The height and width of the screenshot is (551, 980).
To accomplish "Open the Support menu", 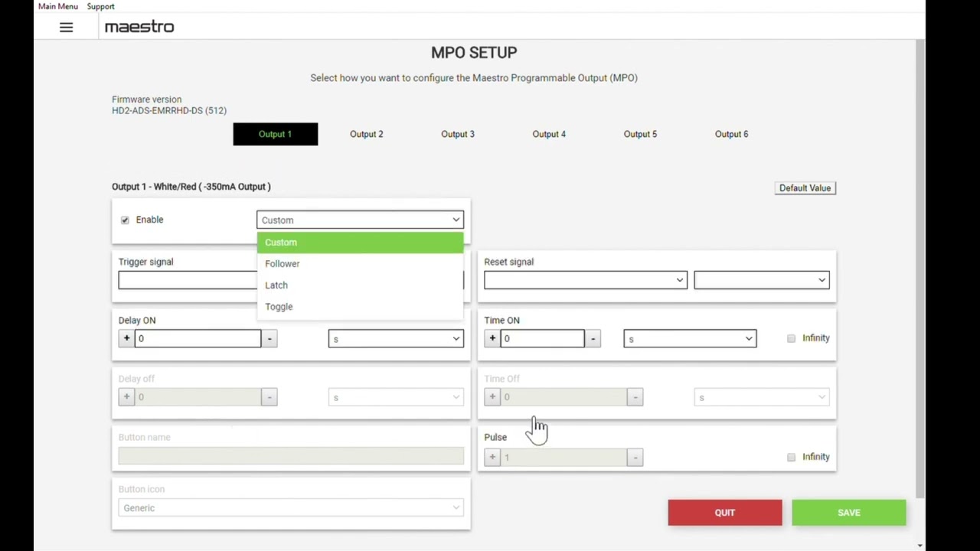I will (x=100, y=6).
